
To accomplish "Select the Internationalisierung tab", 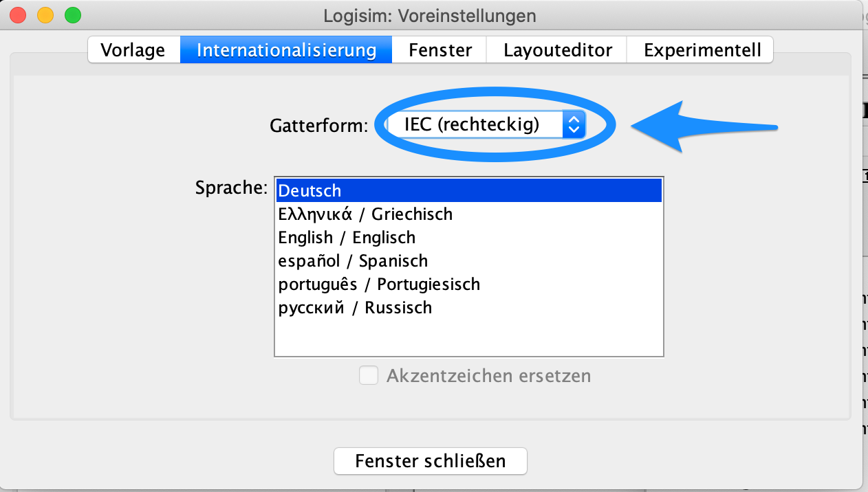I will click(x=286, y=50).
